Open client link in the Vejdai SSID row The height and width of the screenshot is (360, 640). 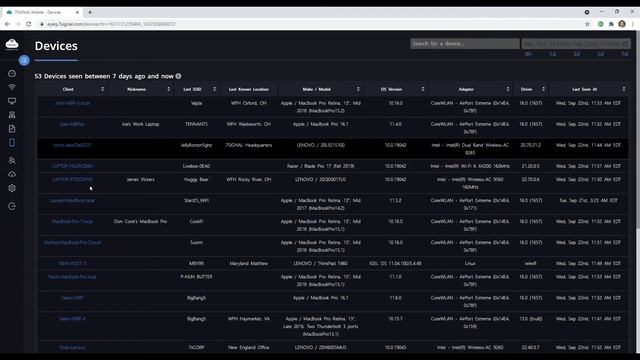click(x=72, y=103)
